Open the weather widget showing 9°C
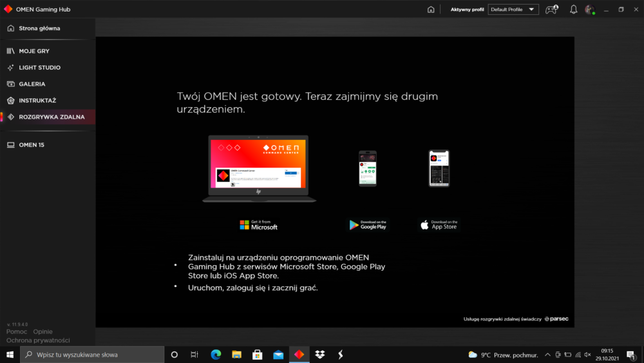This screenshot has height=363, width=644. click(x=503, y=355)
